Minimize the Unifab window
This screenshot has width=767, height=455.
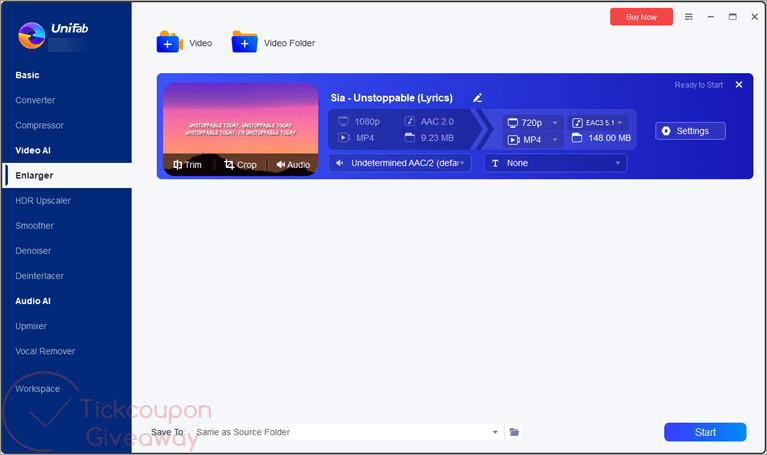[711, 17]
